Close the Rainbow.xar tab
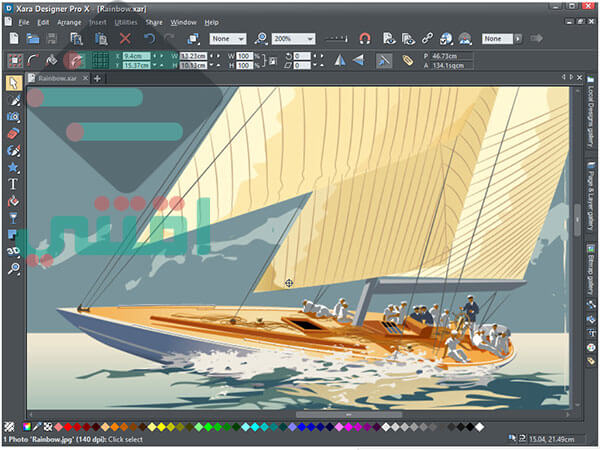 coord(85,78)
